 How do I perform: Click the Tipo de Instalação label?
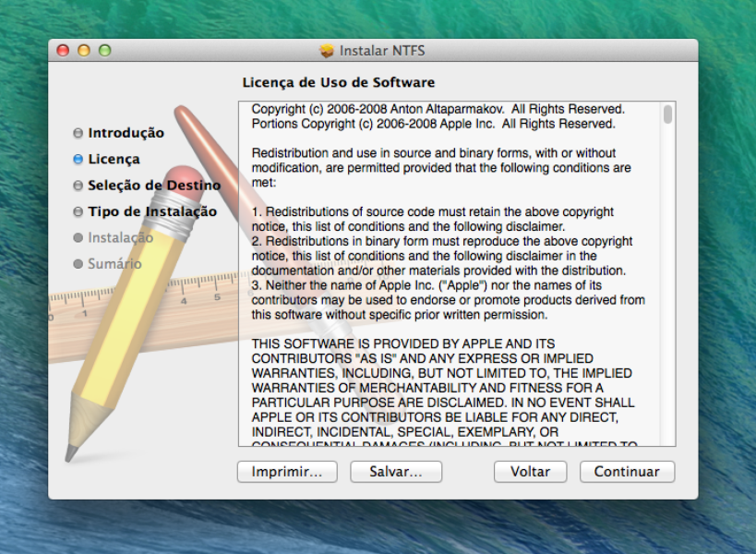coord(152,211)
